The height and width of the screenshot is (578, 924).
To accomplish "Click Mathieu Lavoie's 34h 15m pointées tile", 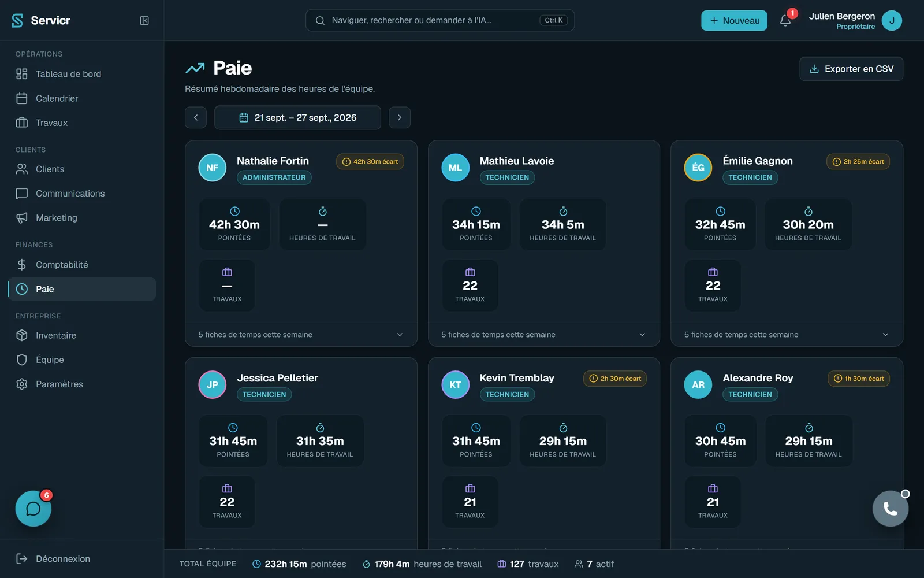I will 476,225.
